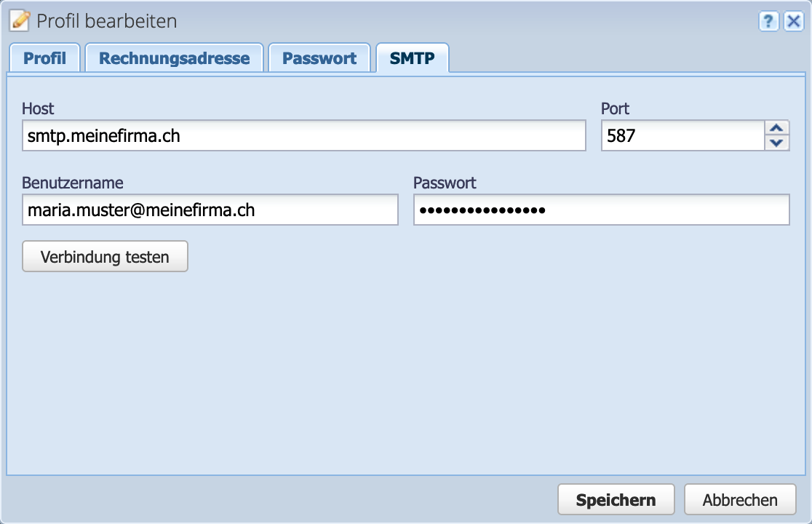Go to the Passwort tab
This screenshot has width=812, height=524.
[319, 58]
